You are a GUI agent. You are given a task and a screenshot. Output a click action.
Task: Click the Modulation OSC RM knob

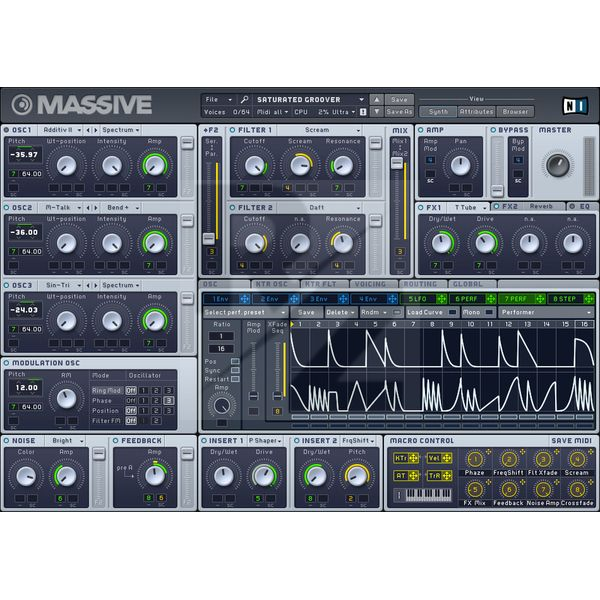pos(67,399)
